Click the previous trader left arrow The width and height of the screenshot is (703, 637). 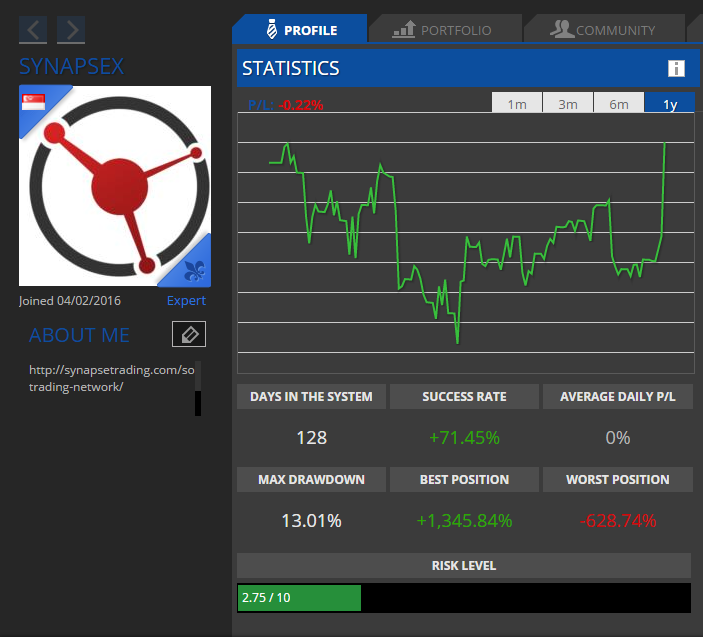[33, 30]
